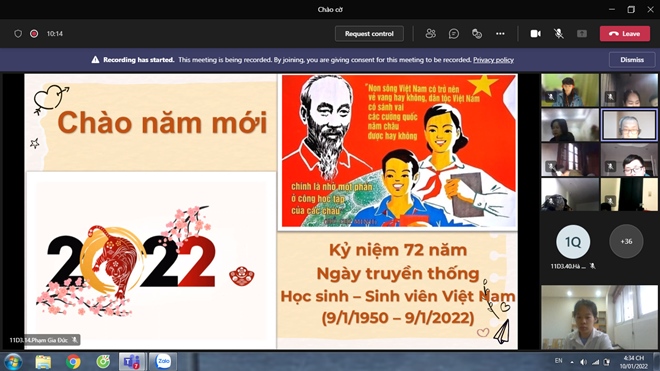
Task: Click the network signal tray icon
Action: [595, 362]
